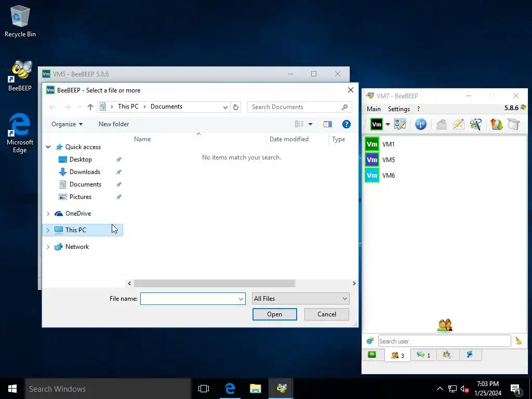Viewport: 532px width, 399px height.
Task: Click the Vm user avatar in BeeBEEP toolbar
Action: (x=376, y=125)
